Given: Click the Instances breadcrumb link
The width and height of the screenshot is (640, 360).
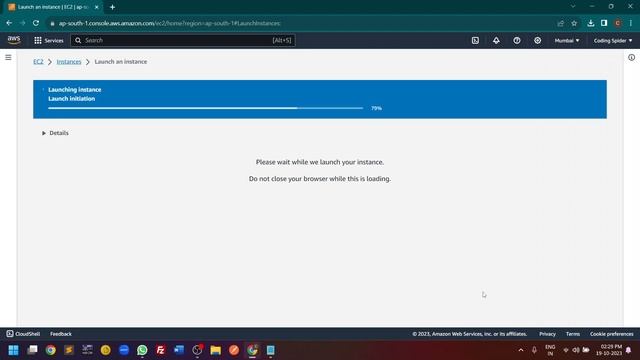Looking at the screenshot, I should pyautogui.click(x=69, y=62).
